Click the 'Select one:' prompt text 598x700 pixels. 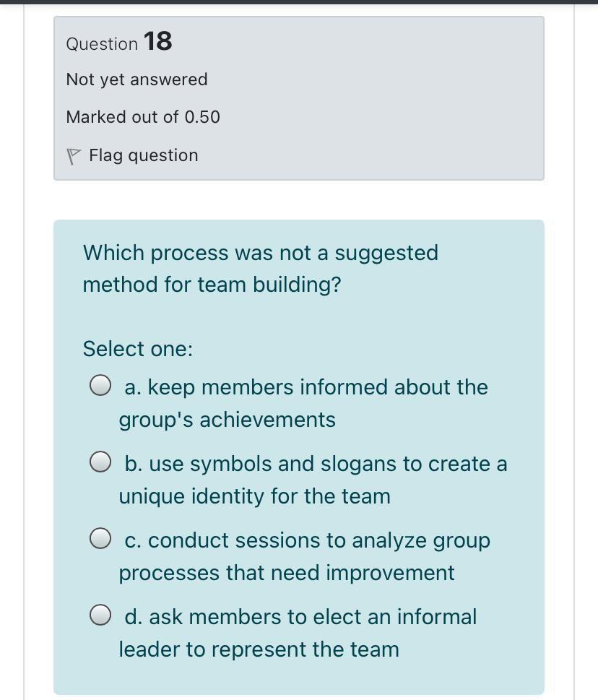[138, 349]
